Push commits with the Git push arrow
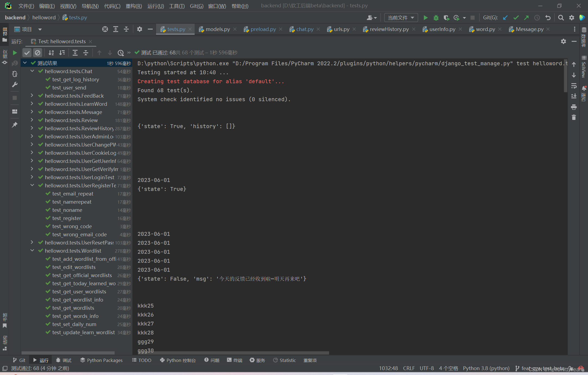 (x=526, y=18)
